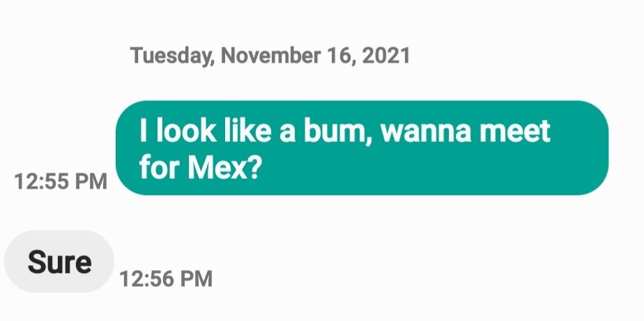This screenshot has width=644, height=321.
Task: Tap the "PM" label beside 12:55
Action: (91, 182)
